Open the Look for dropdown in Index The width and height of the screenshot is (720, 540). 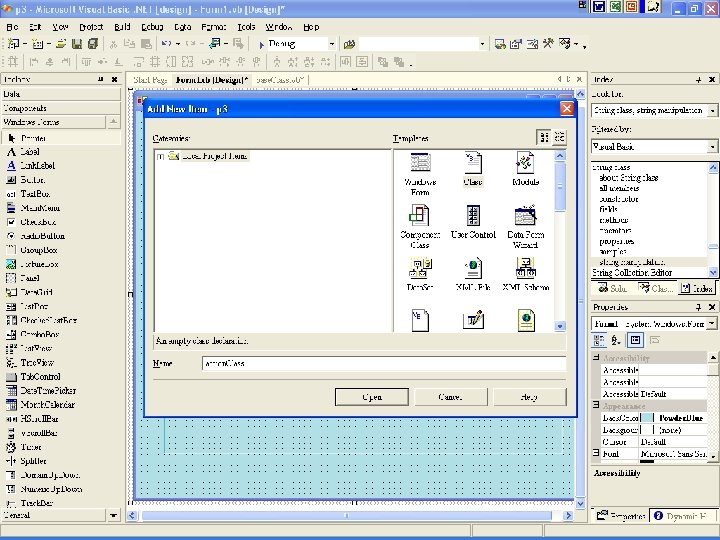(x=712, y=110)
